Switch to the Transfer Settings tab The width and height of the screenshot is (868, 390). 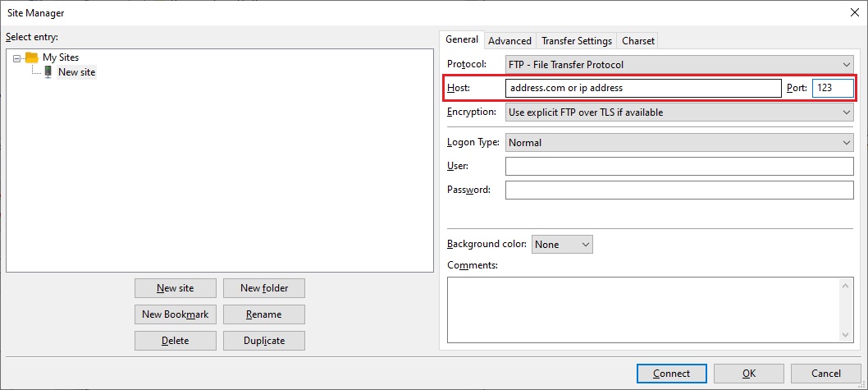(576, 40)
